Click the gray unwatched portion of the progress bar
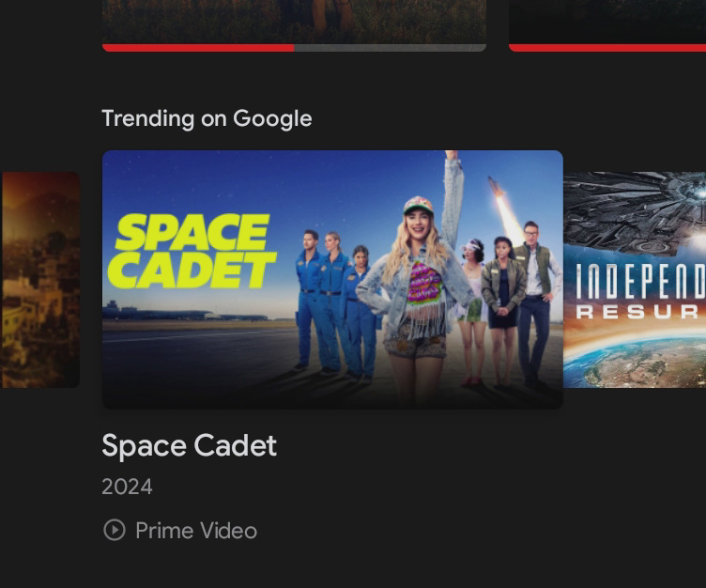This screenshot has height=588, width=706. [x=390, y=48]
